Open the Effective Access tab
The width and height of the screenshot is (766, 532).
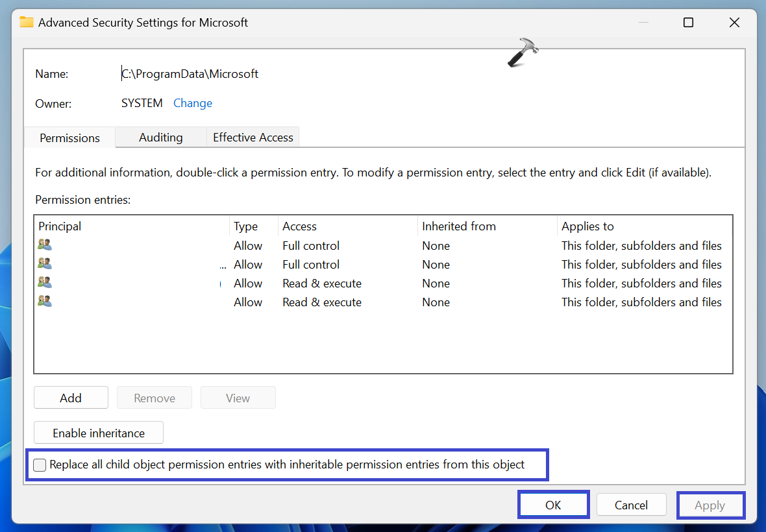click(253, 138)
